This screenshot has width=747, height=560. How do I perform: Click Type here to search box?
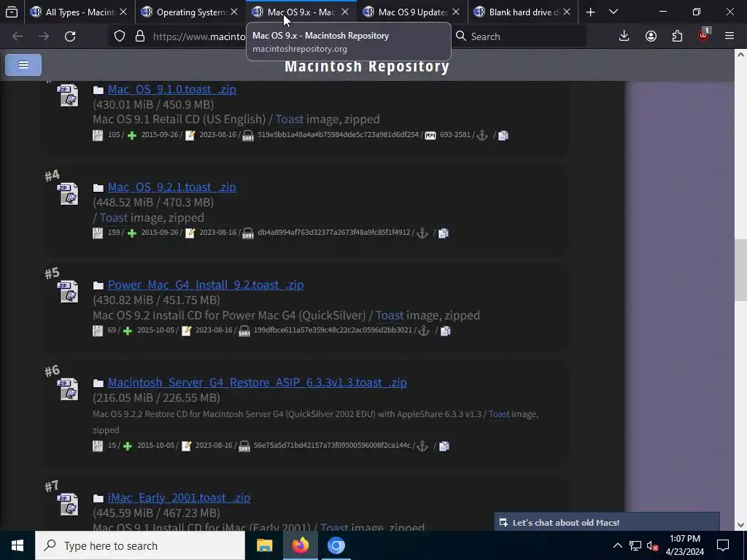140,545
